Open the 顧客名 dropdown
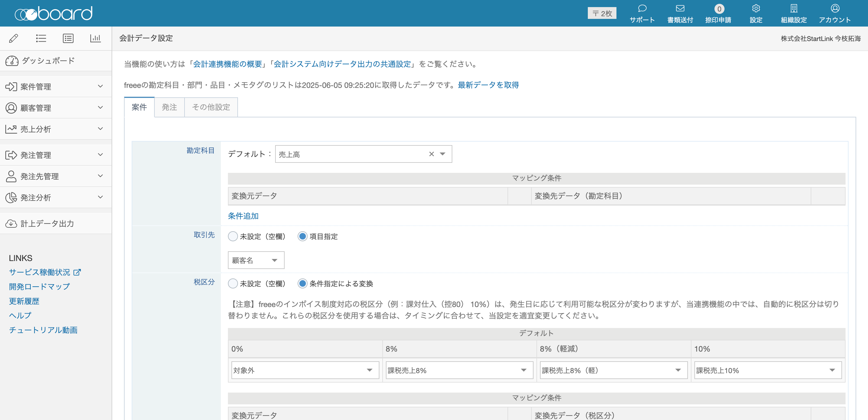This screenshot has width=868, height=420. 256,260
